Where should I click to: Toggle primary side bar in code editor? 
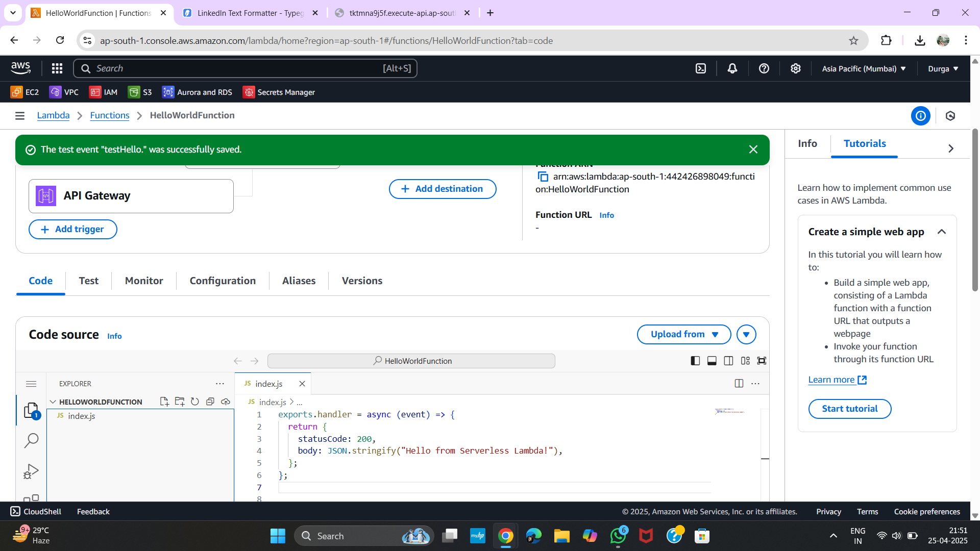click(695, 361)
